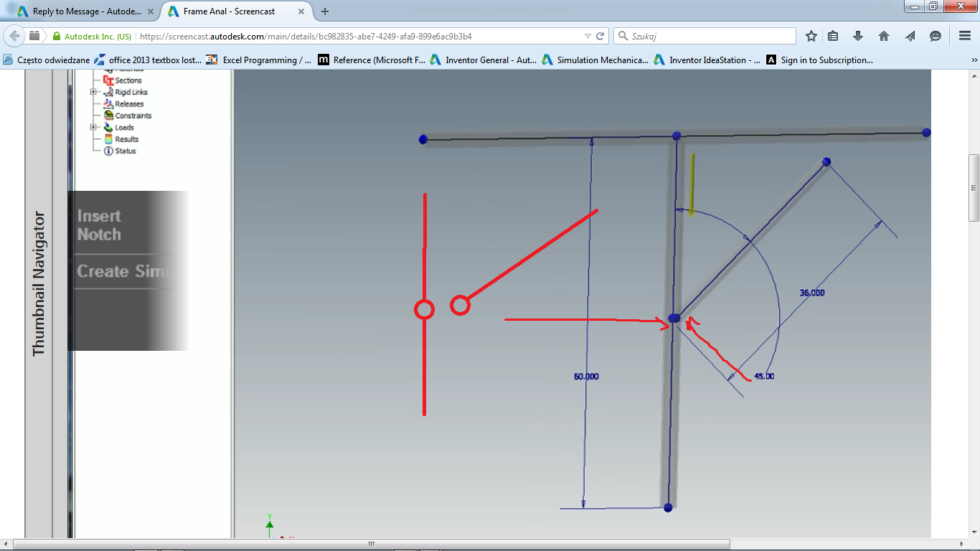
Task: Click the page vertical scrollbar thumb
Action: 974,187
